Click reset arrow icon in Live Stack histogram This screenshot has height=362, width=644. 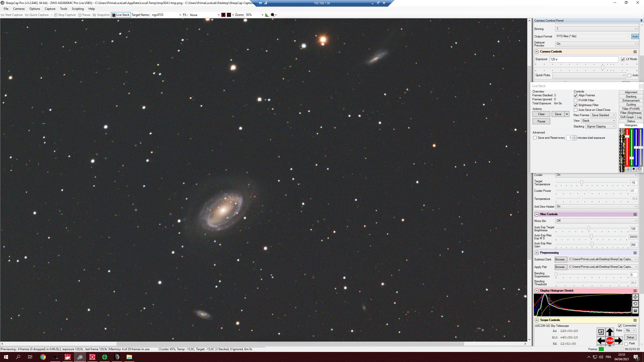[639, 169]
